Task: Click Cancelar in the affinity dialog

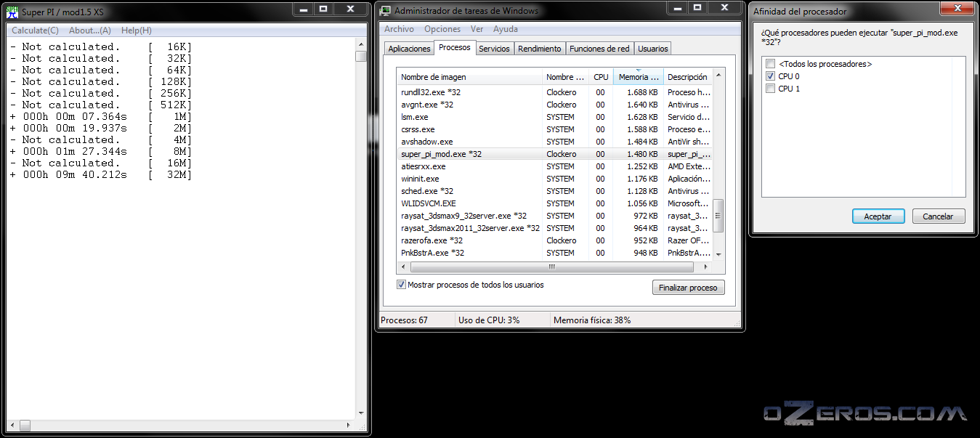Action: coord(938,216)
